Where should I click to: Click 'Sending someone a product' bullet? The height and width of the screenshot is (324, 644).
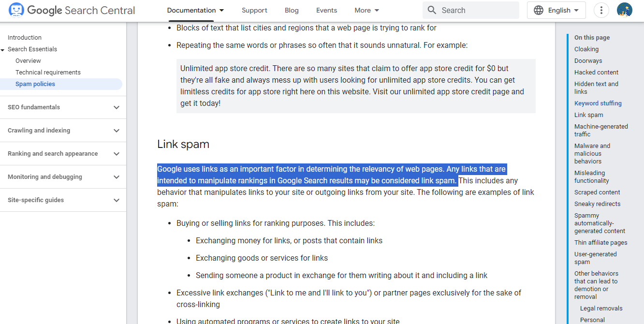pyautogui.click(x=341, y=276)
